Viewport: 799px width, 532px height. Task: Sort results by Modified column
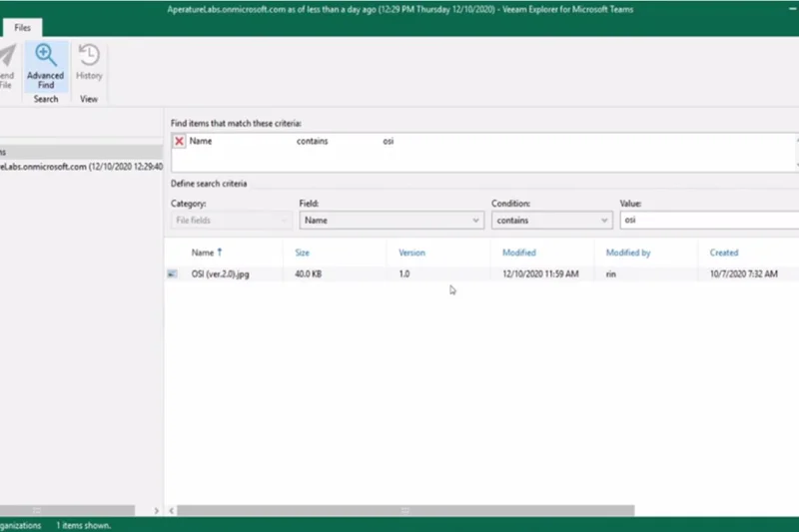click(518, 253)
